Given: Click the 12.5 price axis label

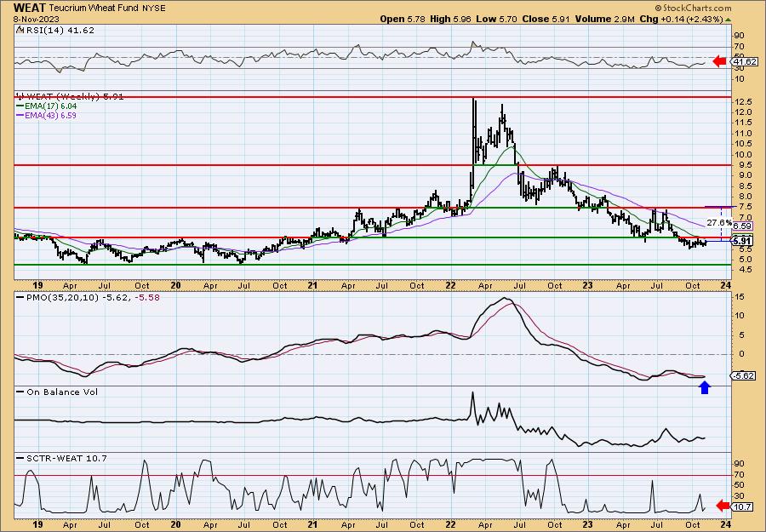Looking at the screenshot, I should [742, 101].
